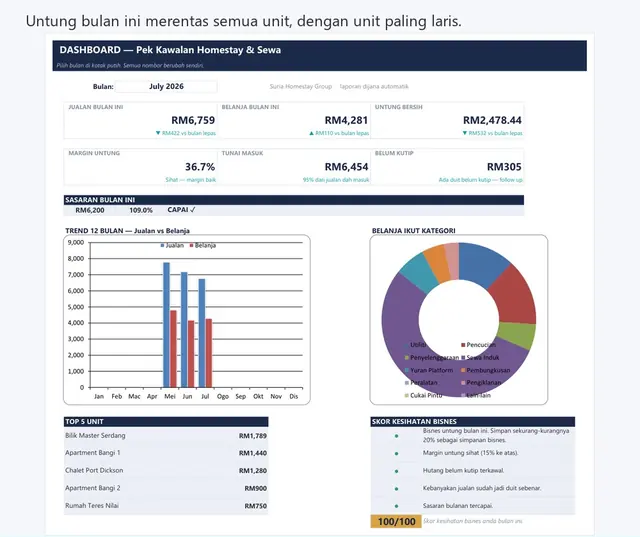Click the Jul Belanja red bar
The width and height of the screenshot is (640, 537).
pyautogui.click(x=209, y=353)
